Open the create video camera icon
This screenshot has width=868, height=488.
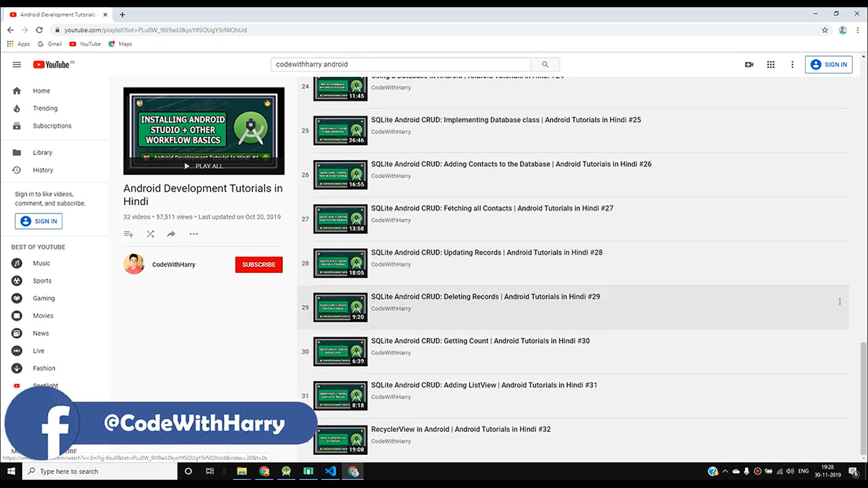[749, 65]
